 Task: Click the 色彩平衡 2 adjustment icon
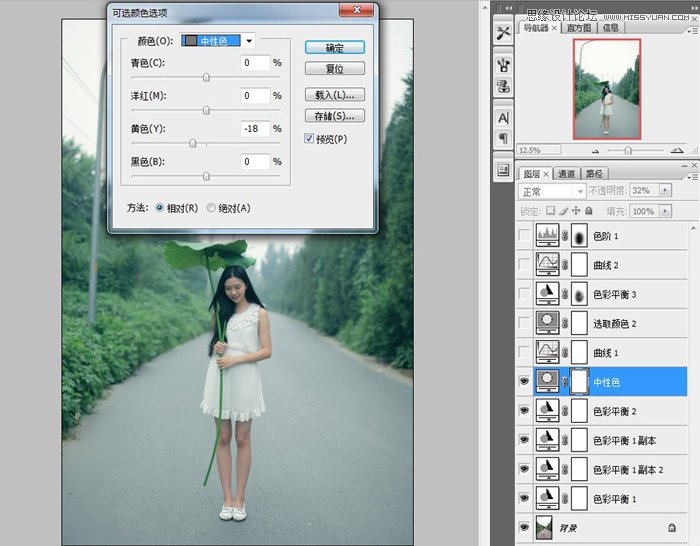click(x=547, y=411)
